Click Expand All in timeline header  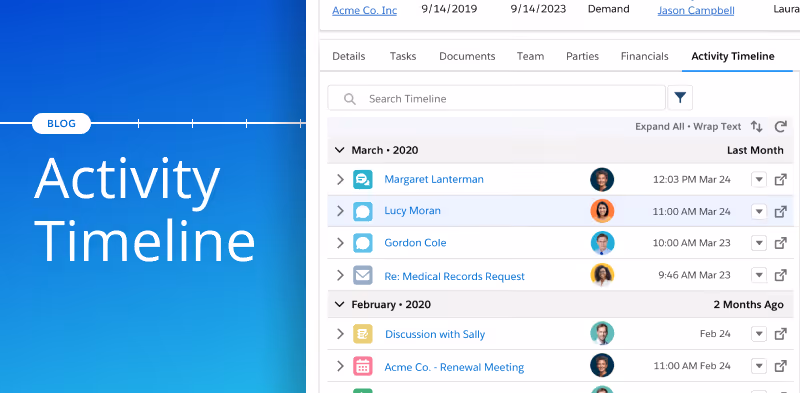pos(659,127)
